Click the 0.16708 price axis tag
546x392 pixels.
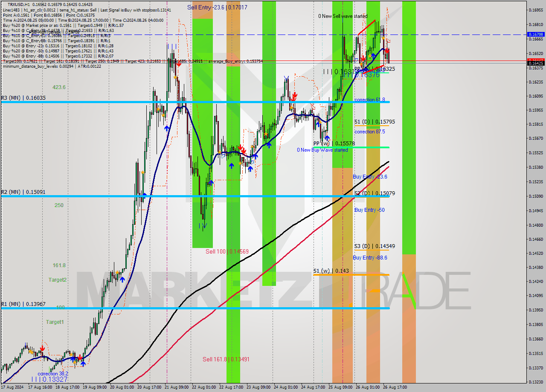[x=536, y=34]
